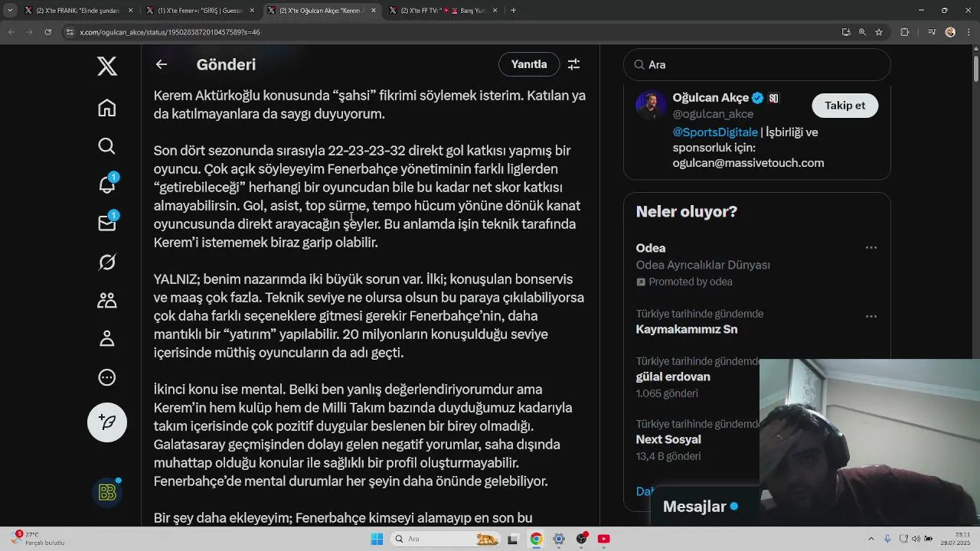The height and width of the screenshot is (551, 980).
Task: Open Profile person icon
Action: pos(107,339)
